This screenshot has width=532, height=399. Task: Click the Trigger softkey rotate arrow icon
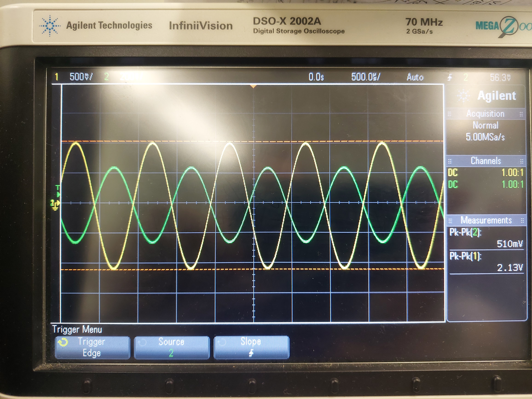tap(63, 342)
